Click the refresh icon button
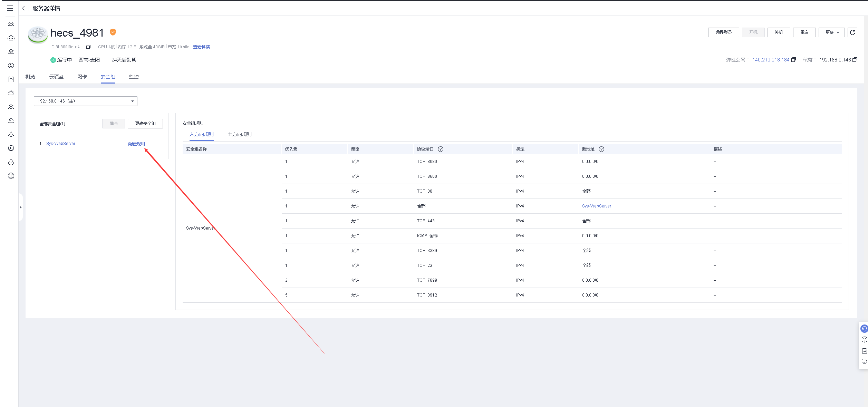 (852, 32)
